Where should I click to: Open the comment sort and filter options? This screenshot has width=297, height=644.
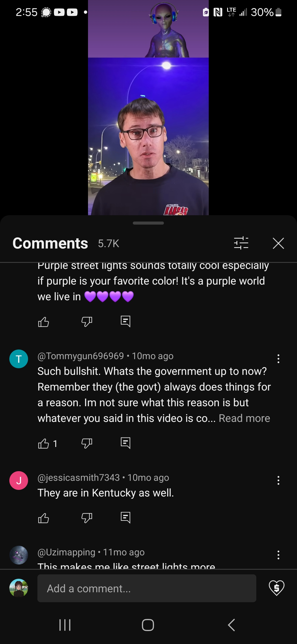(x=241, y=243)
